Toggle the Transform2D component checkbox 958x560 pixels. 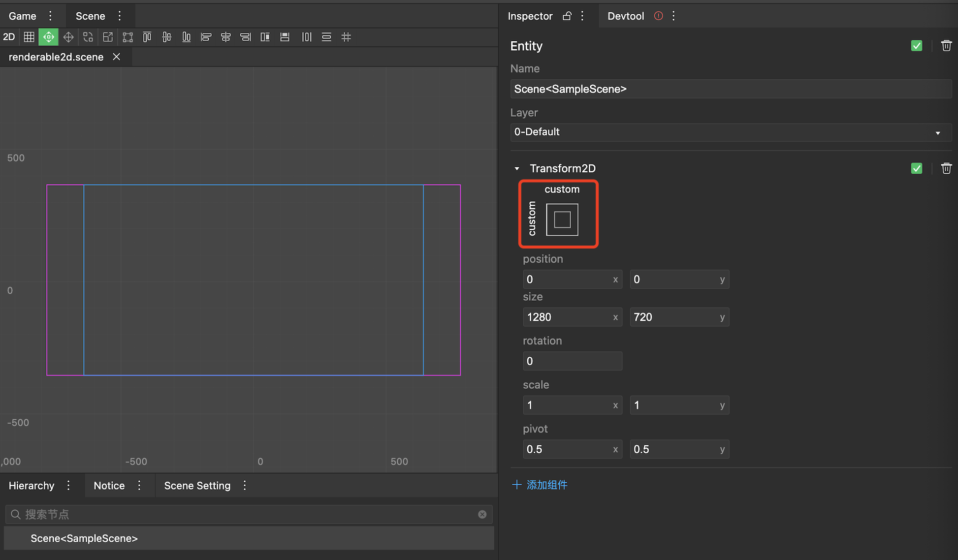(917, 168)
